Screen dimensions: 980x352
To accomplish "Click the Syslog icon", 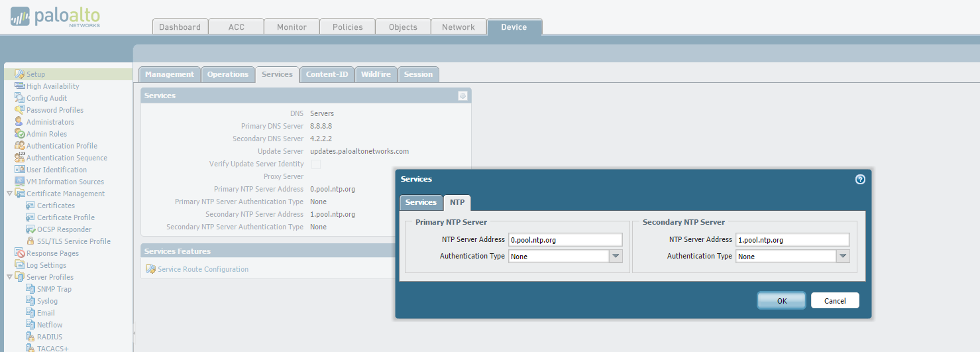I will tap(30, 301).
